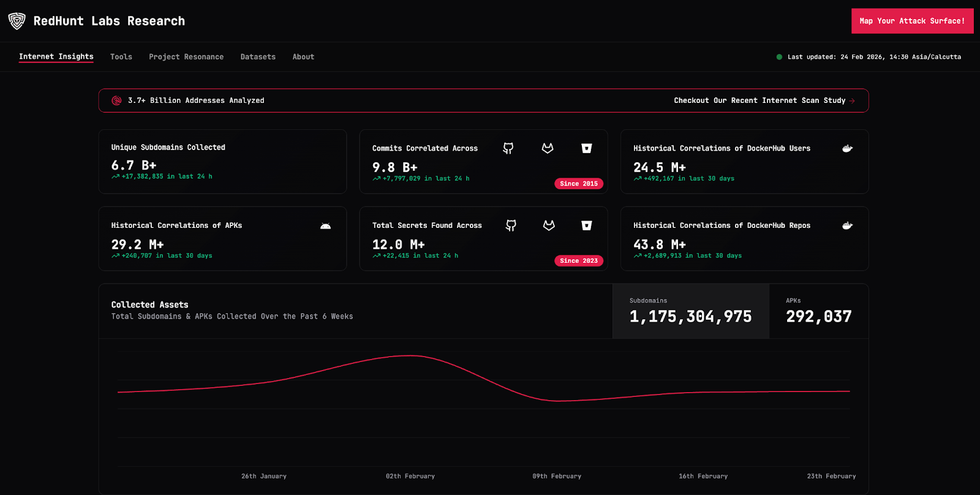Screen dimensions: 980x495
Task: Switch chart to APKs series
Action: (818, 311)
